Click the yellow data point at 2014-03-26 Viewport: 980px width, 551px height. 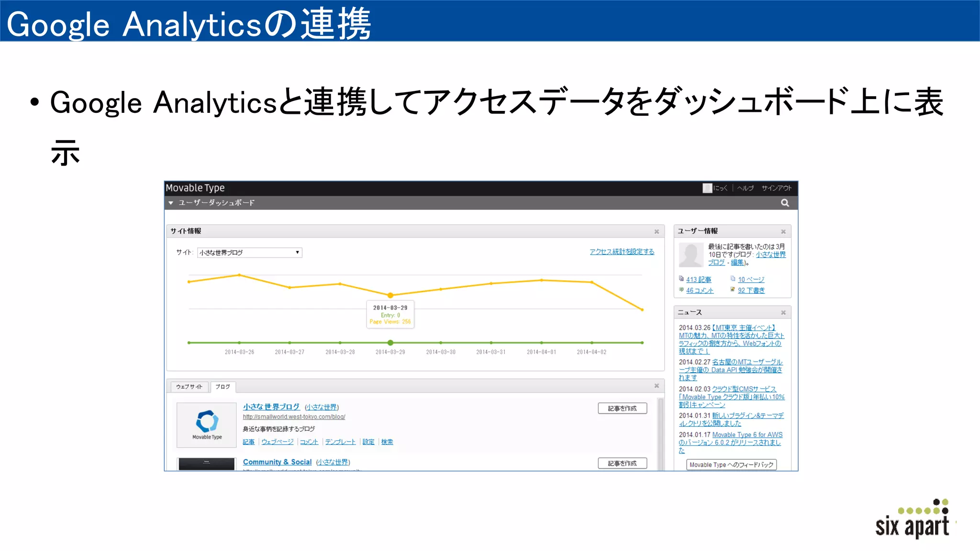[239, 275]
